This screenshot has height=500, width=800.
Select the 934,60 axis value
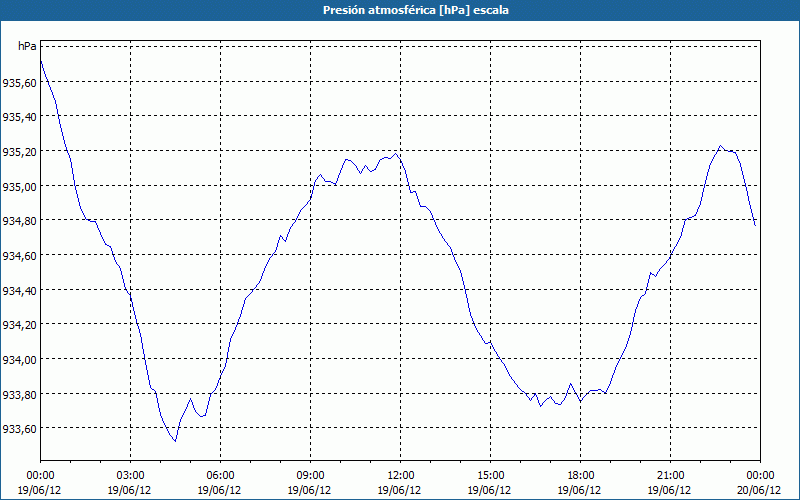(20, 256)
